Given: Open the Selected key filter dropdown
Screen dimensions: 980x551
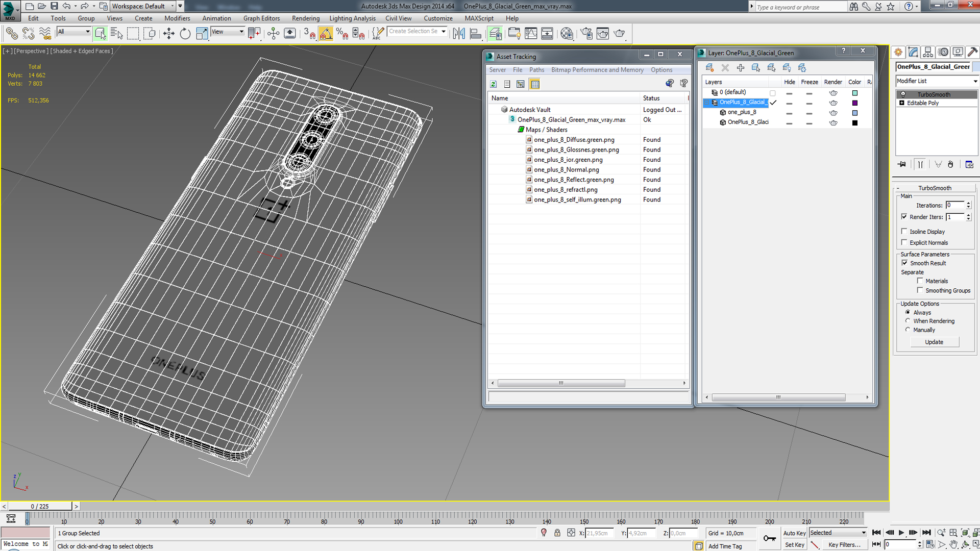Looking at the screenshot, I should [838, 533].
